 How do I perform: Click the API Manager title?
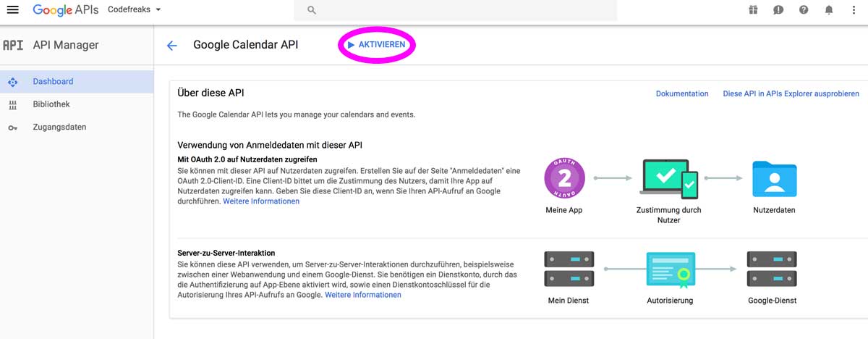(x=66, y=45)
